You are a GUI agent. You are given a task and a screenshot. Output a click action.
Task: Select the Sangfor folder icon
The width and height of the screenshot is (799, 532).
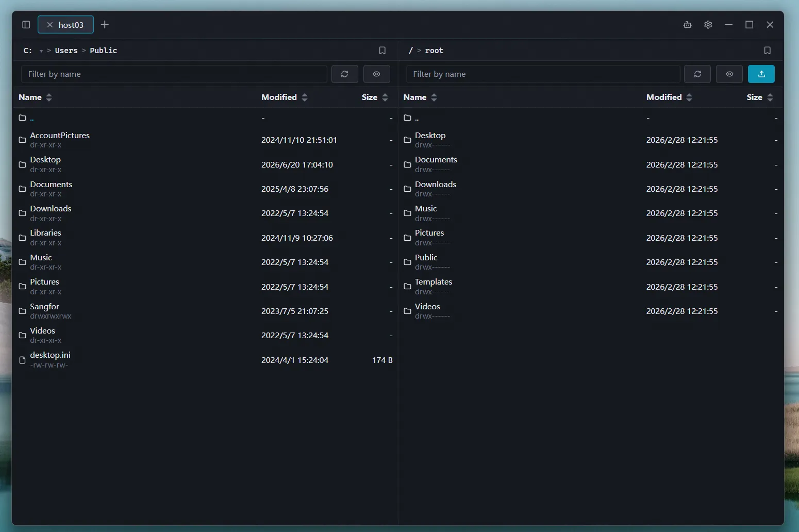pos(22,311)
